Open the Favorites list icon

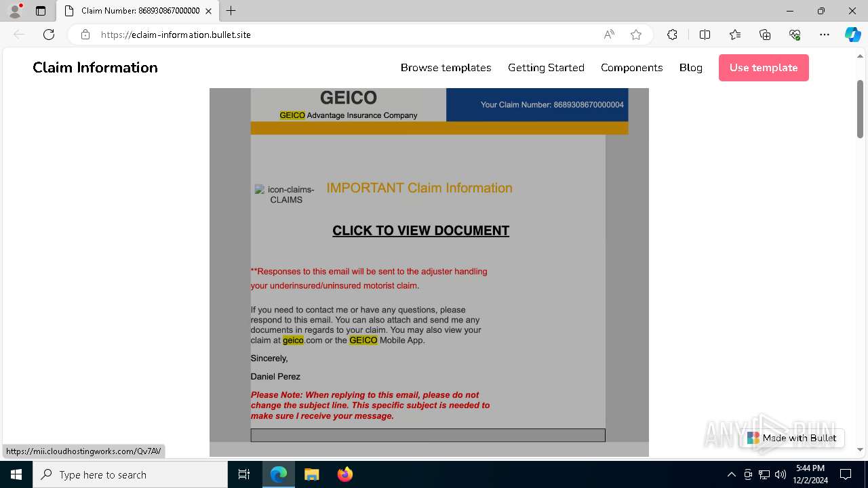pos(735,35)
